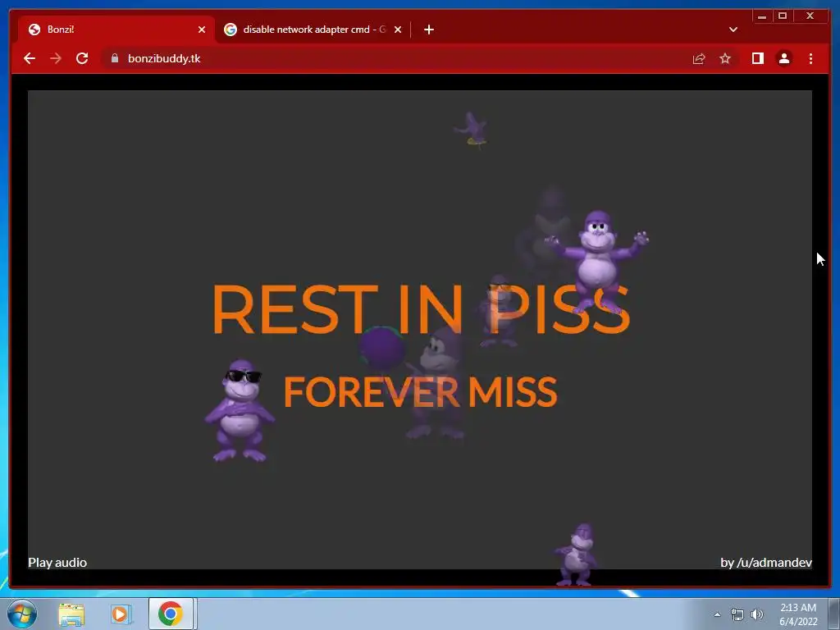Click the Play audio link
Viewport: 840px width, 630px height.
pos(57,563)
